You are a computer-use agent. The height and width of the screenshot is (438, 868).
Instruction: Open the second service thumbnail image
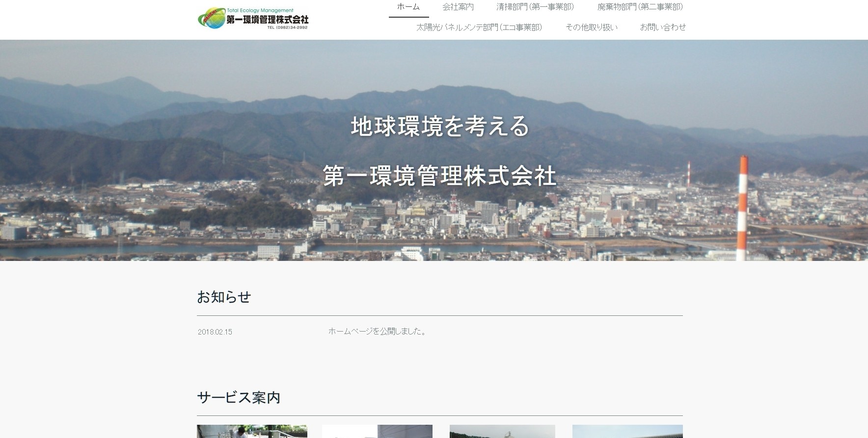click(x=377, y=432)
